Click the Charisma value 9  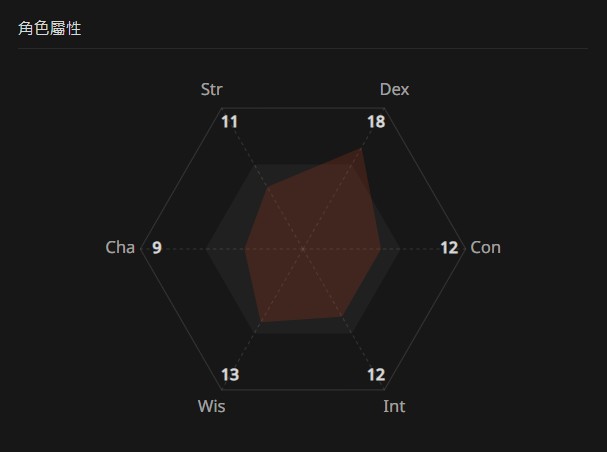point(157,247)
